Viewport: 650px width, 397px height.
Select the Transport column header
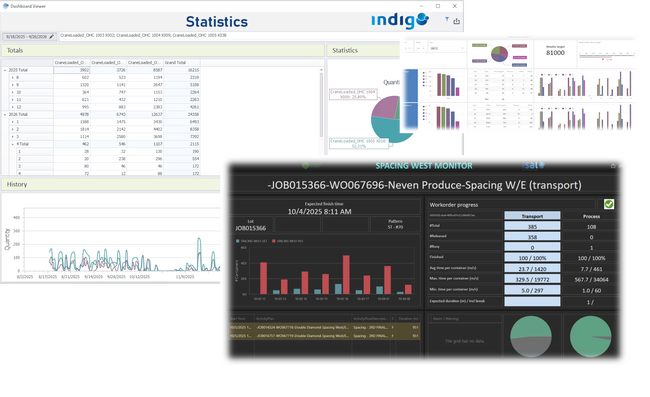(532, 216)
